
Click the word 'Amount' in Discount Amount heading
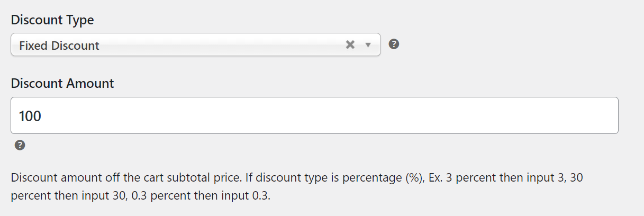pyautogui.click(x=90, y=83)
